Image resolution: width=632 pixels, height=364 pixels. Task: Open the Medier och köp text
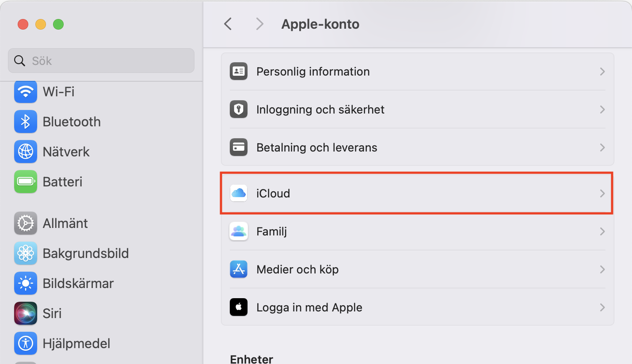click(297, 269)
